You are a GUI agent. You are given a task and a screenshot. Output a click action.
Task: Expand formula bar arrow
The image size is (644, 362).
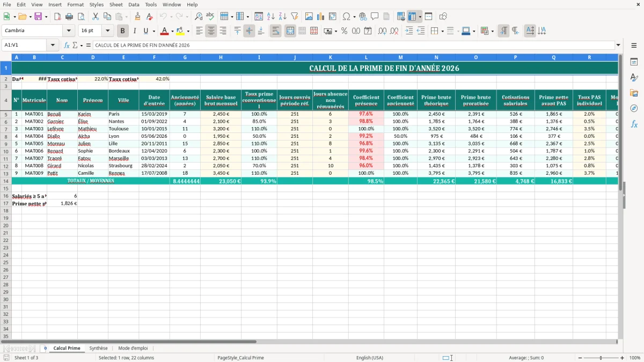618,45
